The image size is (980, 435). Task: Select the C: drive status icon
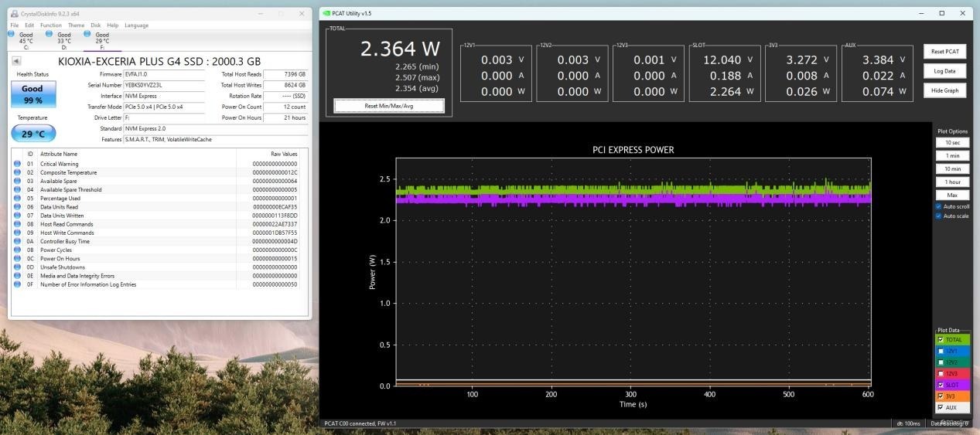[x=12, y=34]
